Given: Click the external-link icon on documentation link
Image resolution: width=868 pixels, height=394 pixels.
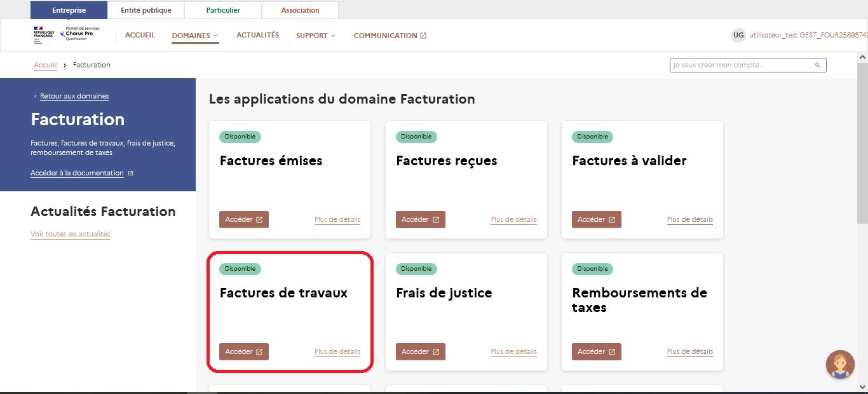Looking at the screenshot, I should click(130, 173).
